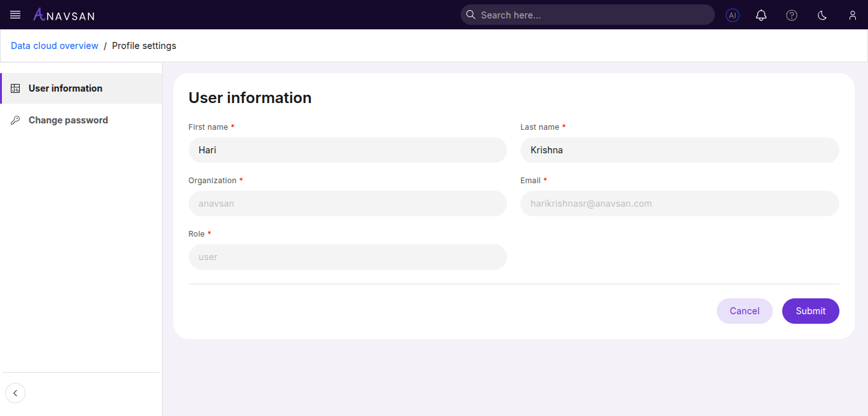Click the Last name field showing Krishna
868x416 pixels.
tap(679, 150)
